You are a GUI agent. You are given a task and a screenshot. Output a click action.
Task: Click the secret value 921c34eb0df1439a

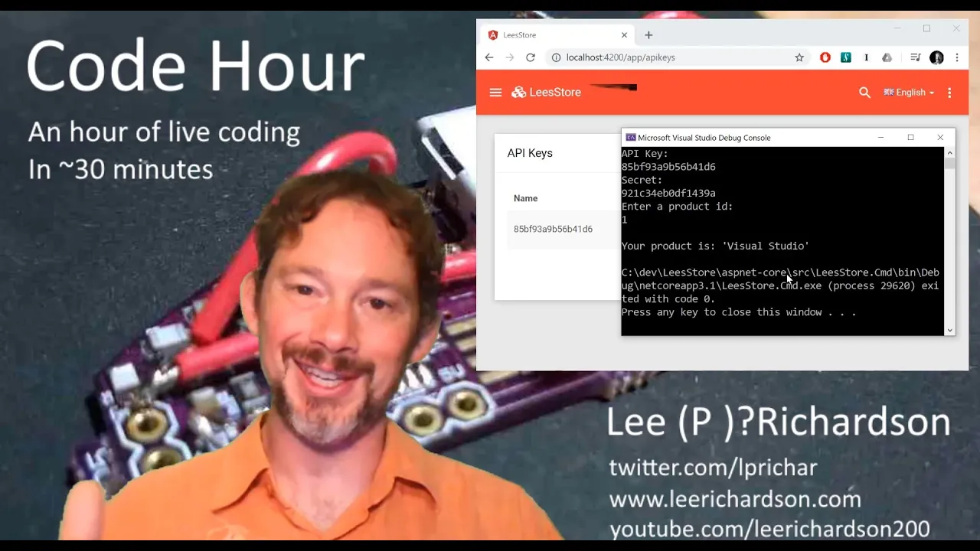click(668, 194)
